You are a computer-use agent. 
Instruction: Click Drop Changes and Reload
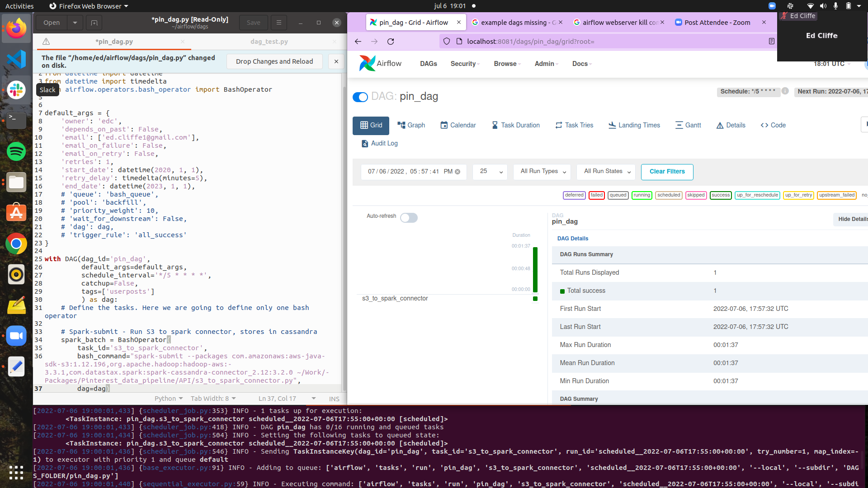point(274,61)
